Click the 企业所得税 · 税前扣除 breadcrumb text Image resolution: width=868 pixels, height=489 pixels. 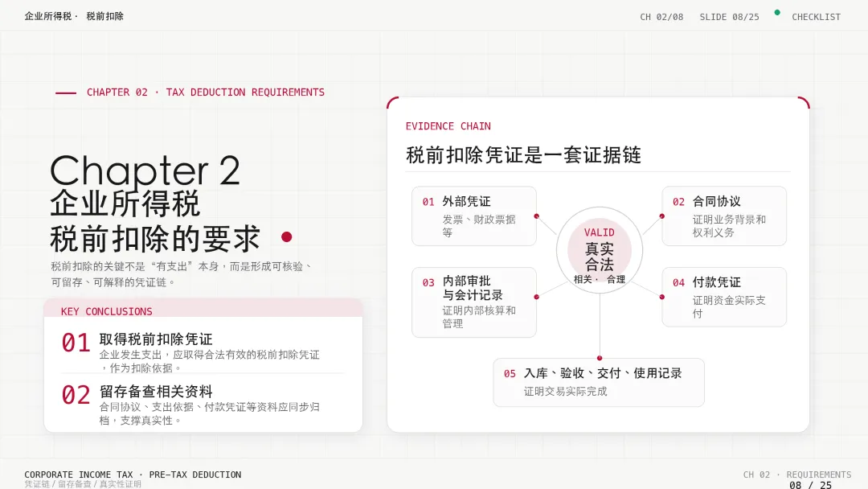74,17
